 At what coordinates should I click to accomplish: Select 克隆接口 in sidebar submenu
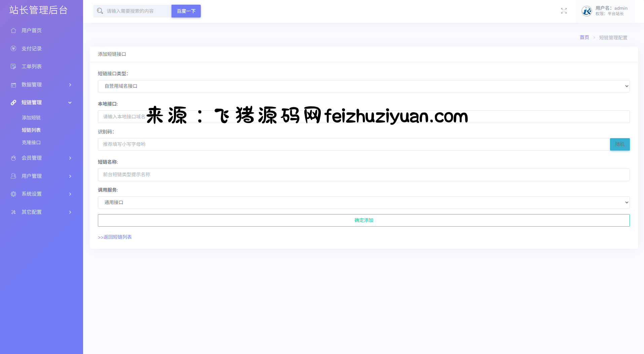click(31, 143)
